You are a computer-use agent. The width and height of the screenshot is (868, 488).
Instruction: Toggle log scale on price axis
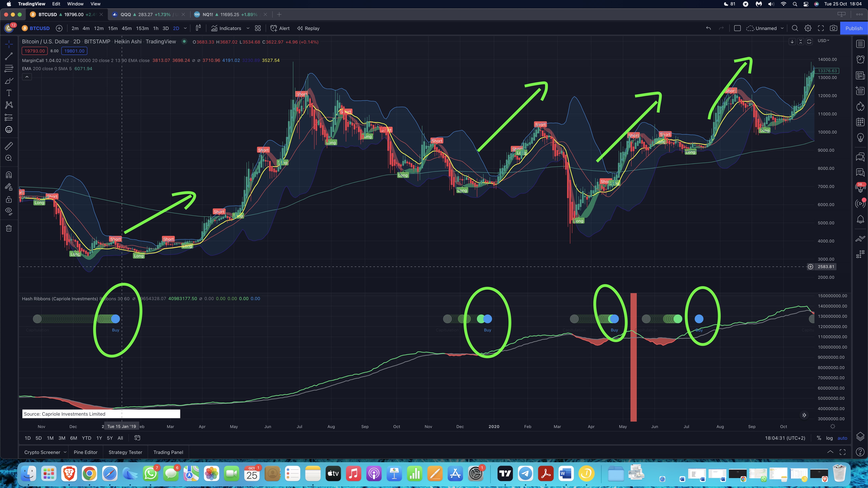pos(829,438)
